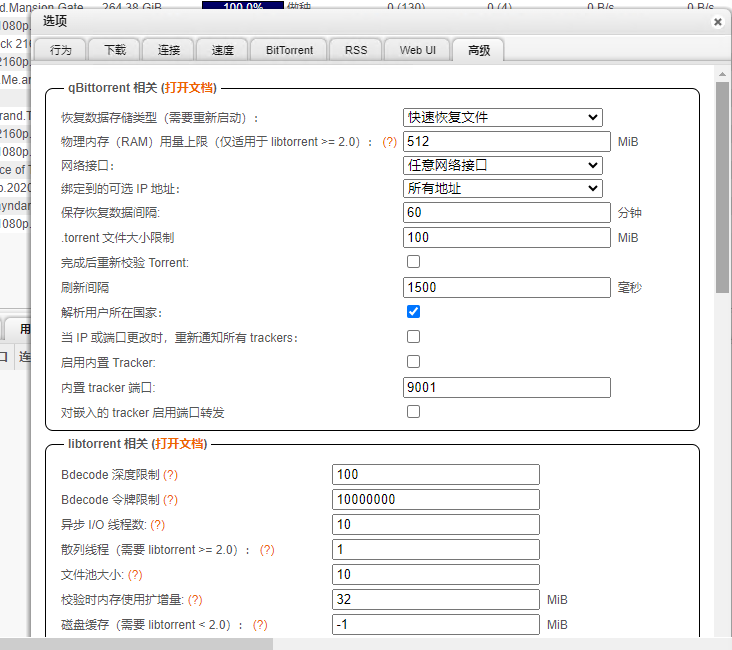Open libtorrent 相关 打开文档 link
Screen dimensions: 732x650
pyautogui.click(x=179, y=444)
